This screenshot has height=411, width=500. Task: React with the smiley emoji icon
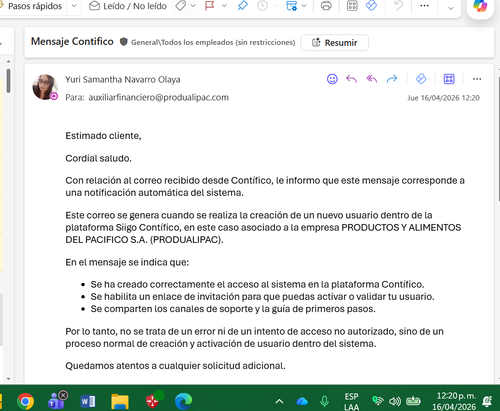point(332,79)
